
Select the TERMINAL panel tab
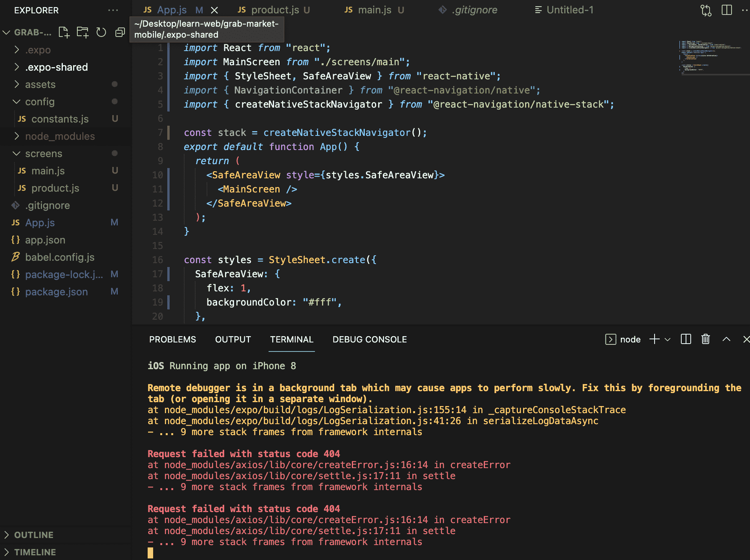tap(292, 340)
